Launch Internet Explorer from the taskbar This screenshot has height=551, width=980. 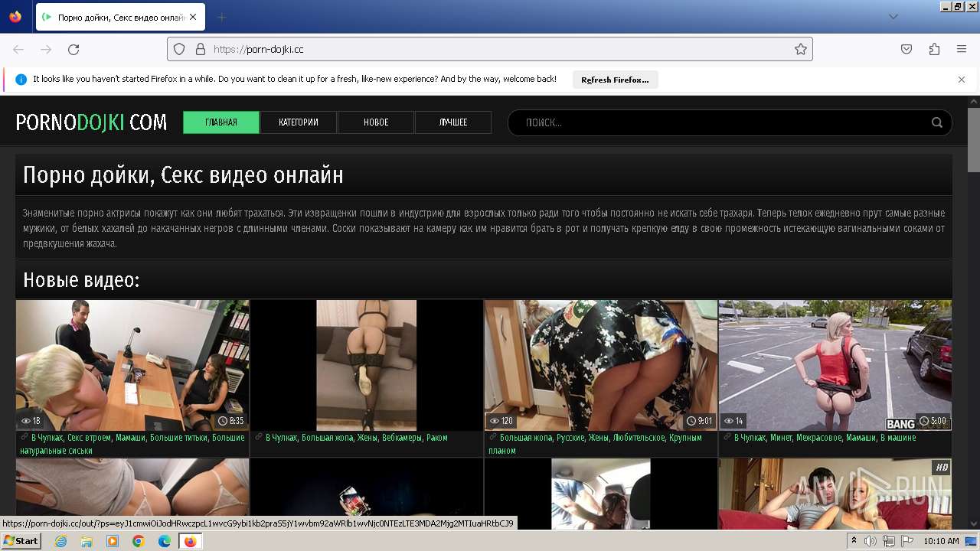tap(60, 541)
